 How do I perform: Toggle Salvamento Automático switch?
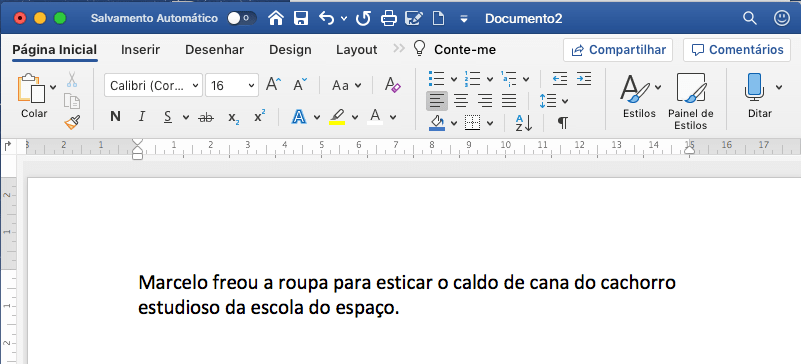click(x=242, y=18)
